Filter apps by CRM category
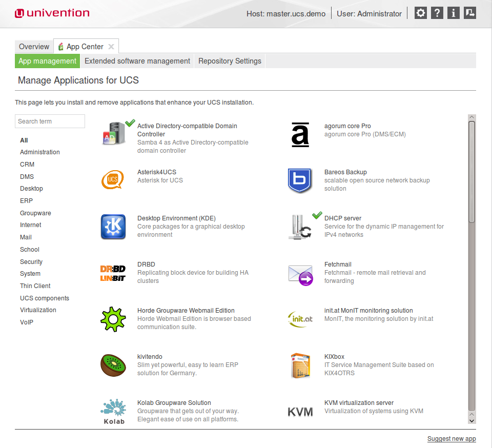 point(27,165)
